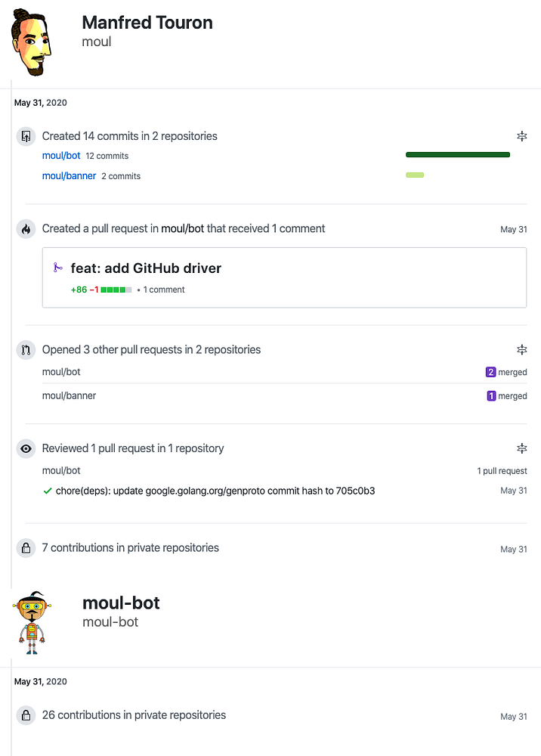This screenshot has width=541, height=756.
Task: Click the commits repository timeline icon
Action: point(26,137)
